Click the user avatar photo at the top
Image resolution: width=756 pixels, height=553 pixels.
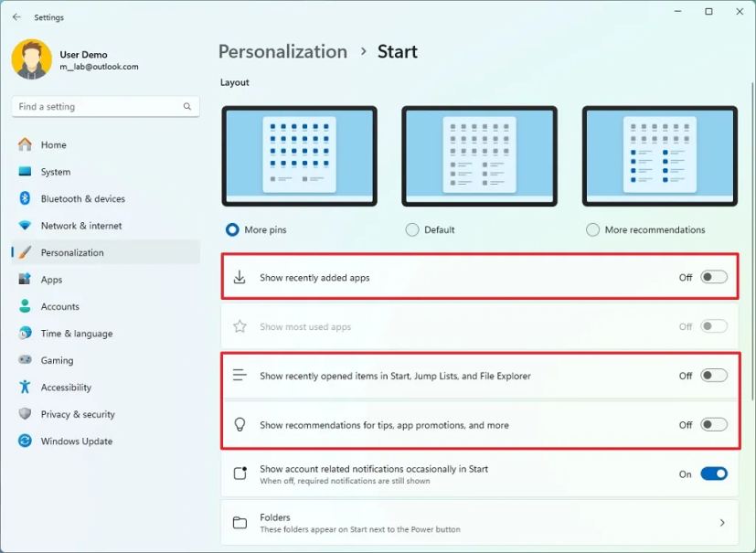click(x=31, y=60)
